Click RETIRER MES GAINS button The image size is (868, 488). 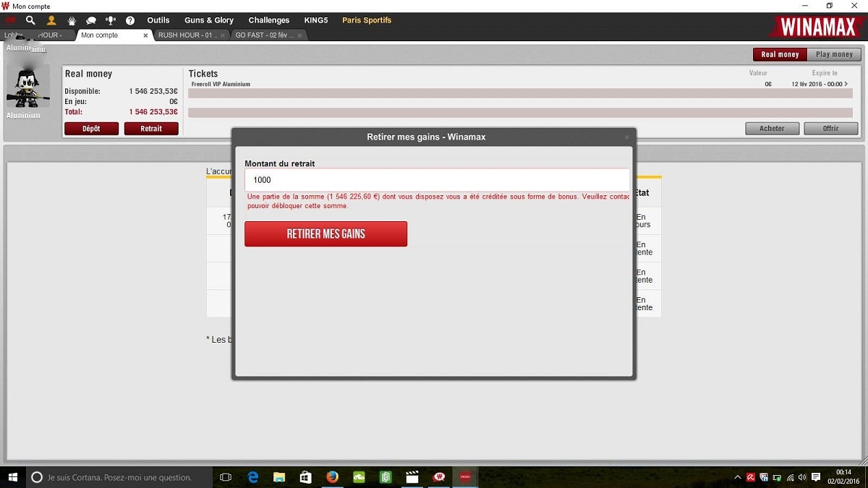coord(325,234)
